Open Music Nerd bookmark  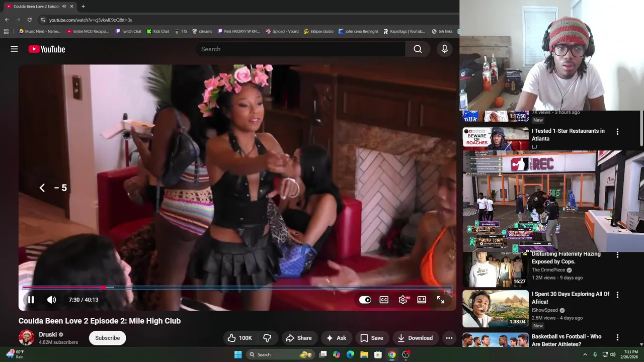point(39,31)
